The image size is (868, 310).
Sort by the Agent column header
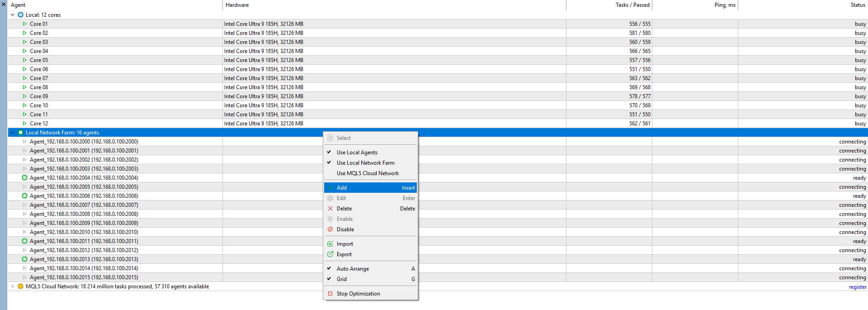115,5
